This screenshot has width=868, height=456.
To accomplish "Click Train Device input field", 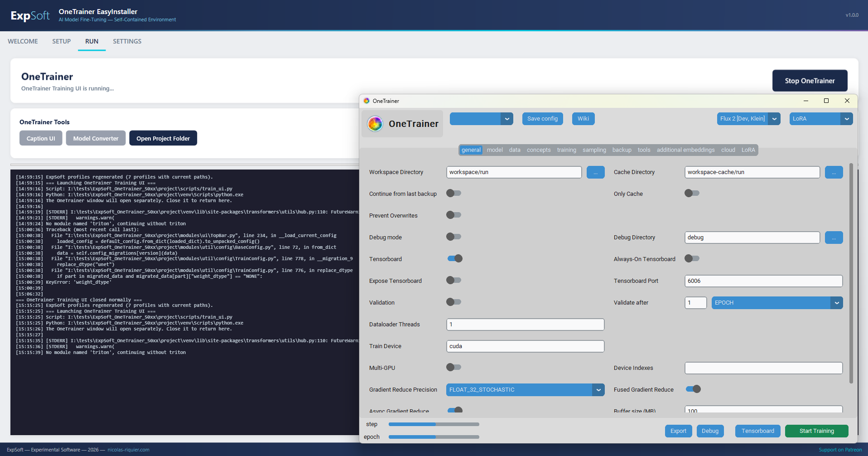I will pyautogui.click(x=525, y=346).
